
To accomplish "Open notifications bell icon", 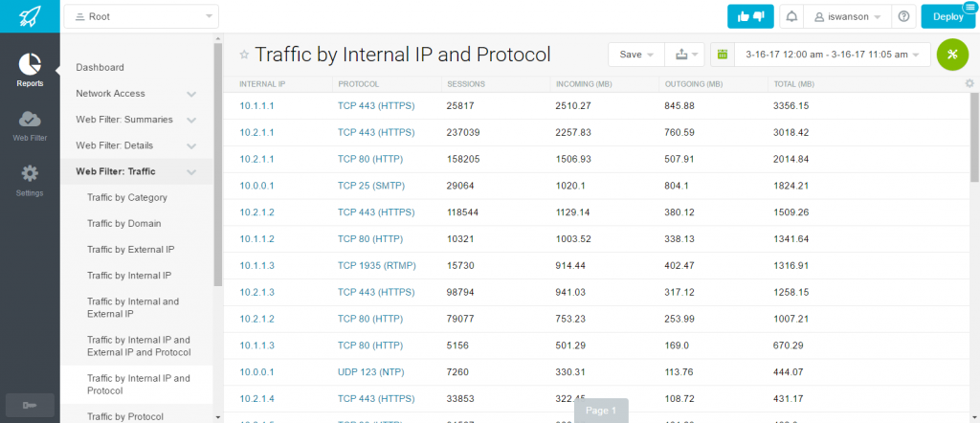I will click(x=791, y=17).
